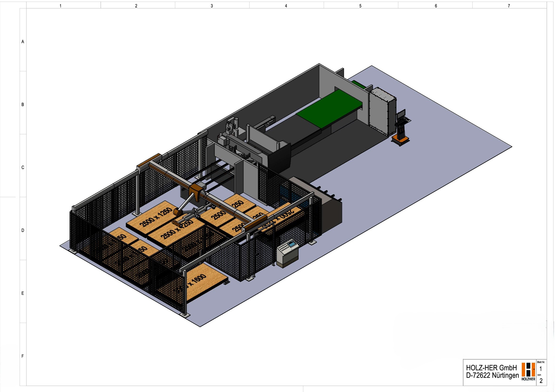Click the D-72622 Nürtingen address text
The height and width of the screenshot is (392, 556).
pyautogui.click(x=492, y=376)
